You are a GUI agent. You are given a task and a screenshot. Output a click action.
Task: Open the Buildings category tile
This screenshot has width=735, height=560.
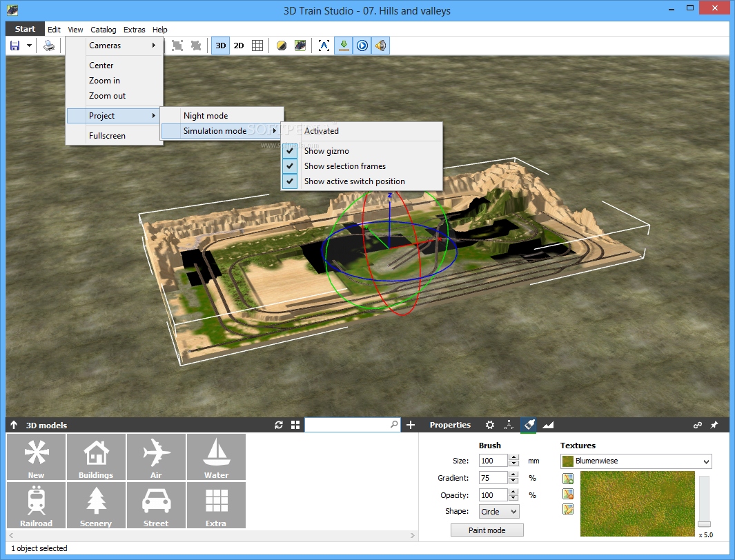click(96, 457)
